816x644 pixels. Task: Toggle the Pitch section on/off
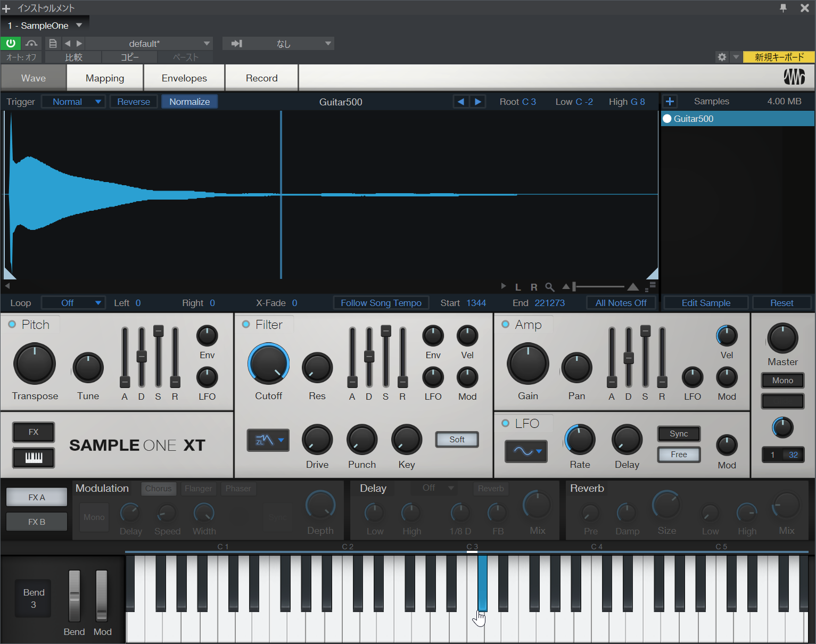click(x=12, y=324)
